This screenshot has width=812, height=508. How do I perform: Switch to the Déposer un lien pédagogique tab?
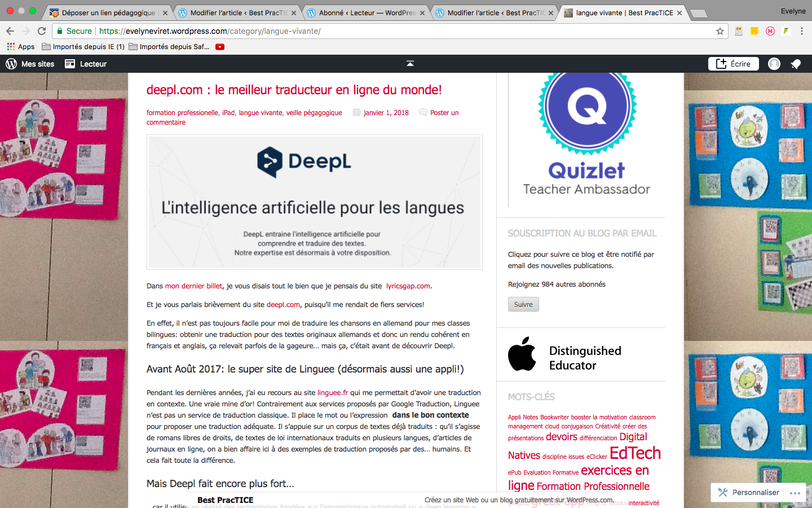click(108, 12)
